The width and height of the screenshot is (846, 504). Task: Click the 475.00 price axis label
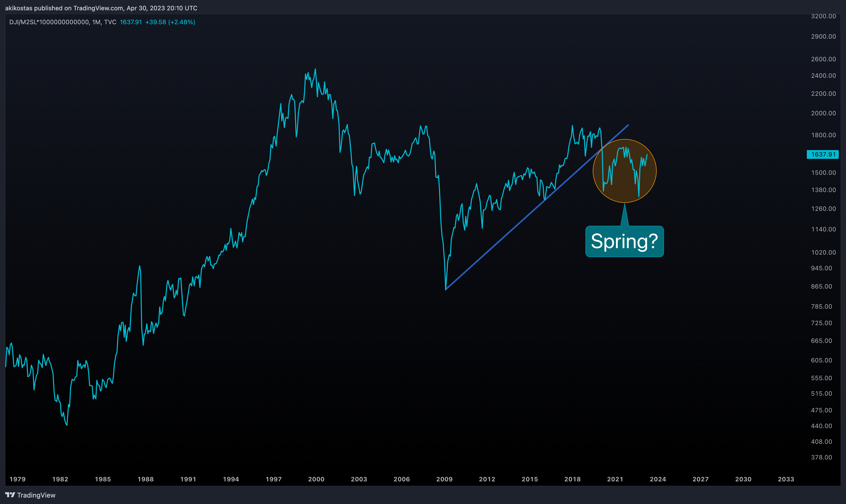822,411
